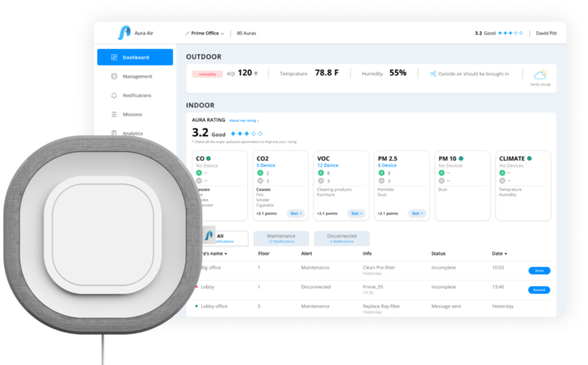Click the green checkmark next to CLIMATE
588x365 pixels.
click(529, 158)
